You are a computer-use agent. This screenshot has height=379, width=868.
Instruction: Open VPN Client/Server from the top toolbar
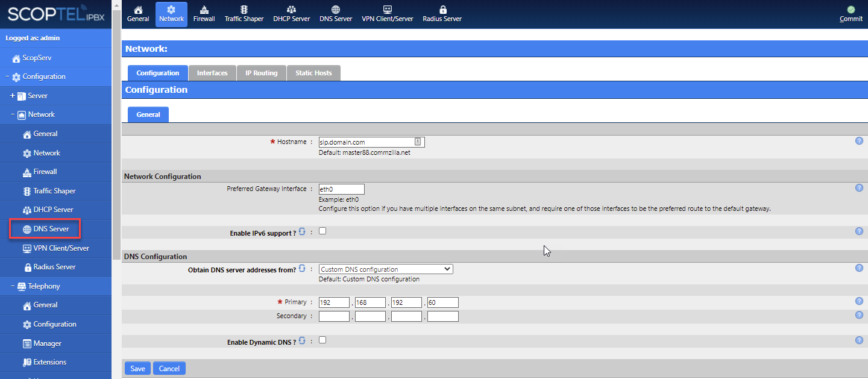(388, 14)
